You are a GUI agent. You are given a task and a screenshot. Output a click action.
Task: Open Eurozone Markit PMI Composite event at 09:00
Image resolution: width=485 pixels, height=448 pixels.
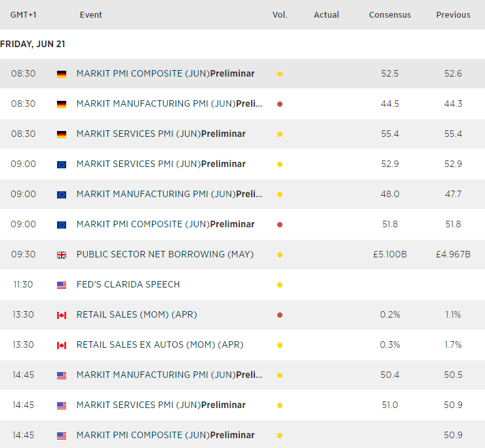click(165, 224)
